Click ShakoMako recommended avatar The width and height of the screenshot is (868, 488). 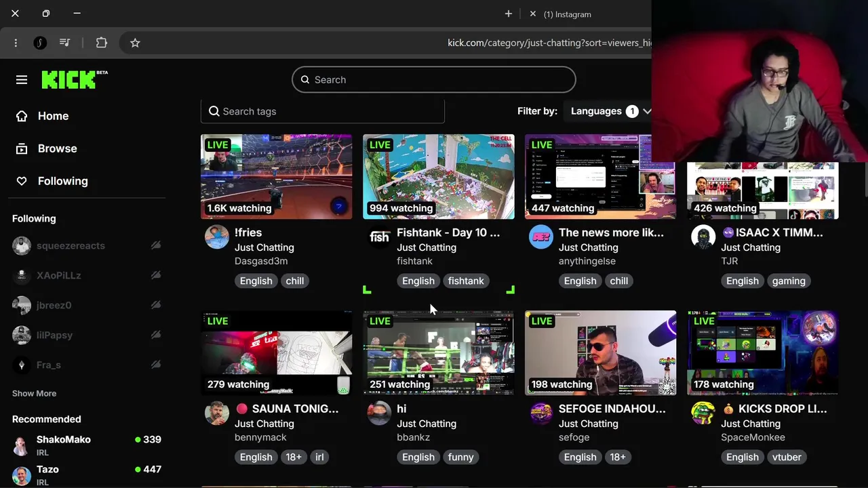click(22, 446)
